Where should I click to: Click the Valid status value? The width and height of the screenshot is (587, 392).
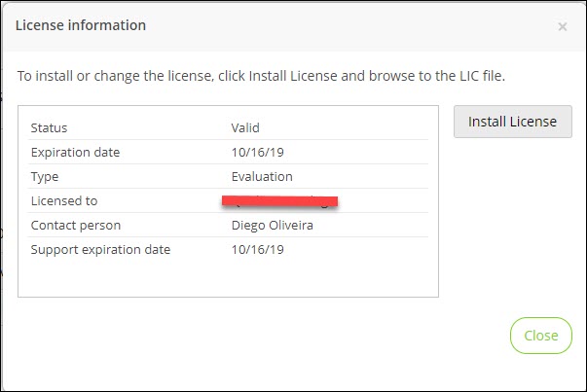tap(245, 127)
